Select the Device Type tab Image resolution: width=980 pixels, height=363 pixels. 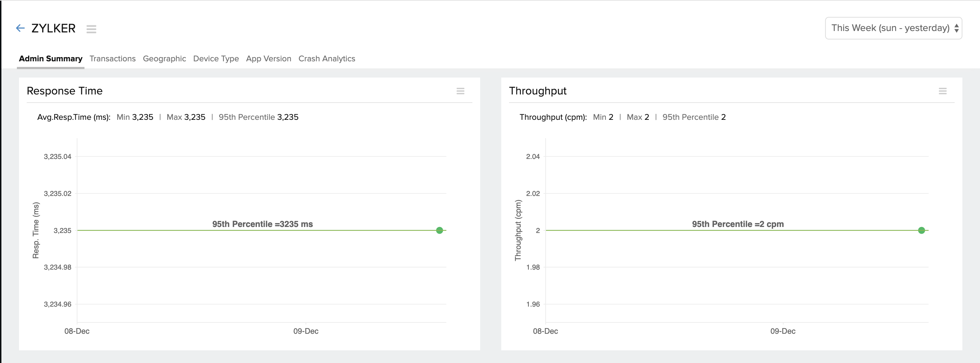216,59
